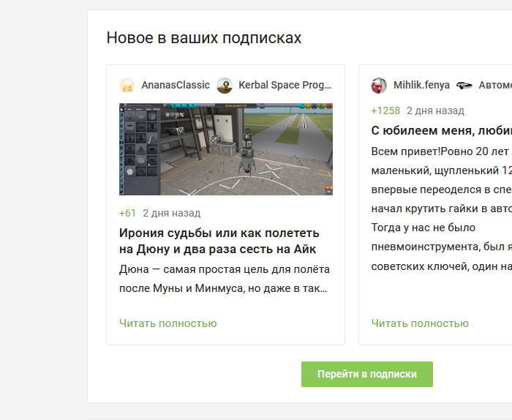Open post title Ирония судьбы или как полететь
Image resolution: width=512 pixels, height=420 pixels.
tap(219, 241)
